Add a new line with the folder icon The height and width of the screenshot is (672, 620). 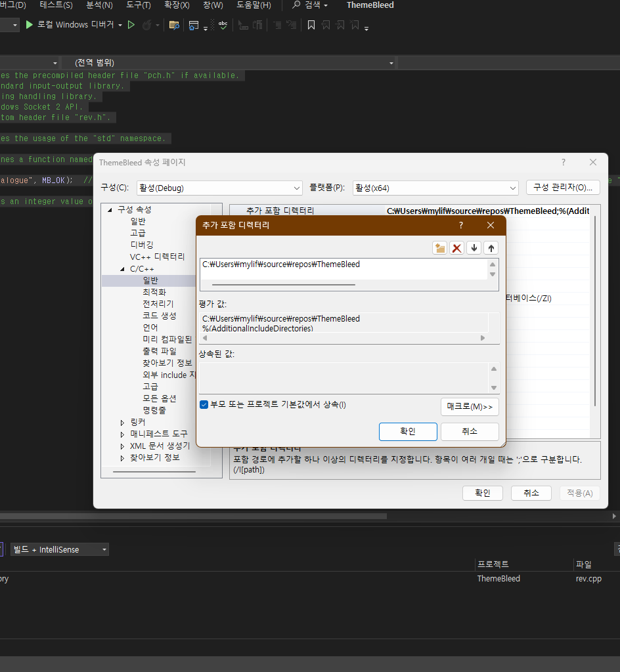(x=440, y=247)
